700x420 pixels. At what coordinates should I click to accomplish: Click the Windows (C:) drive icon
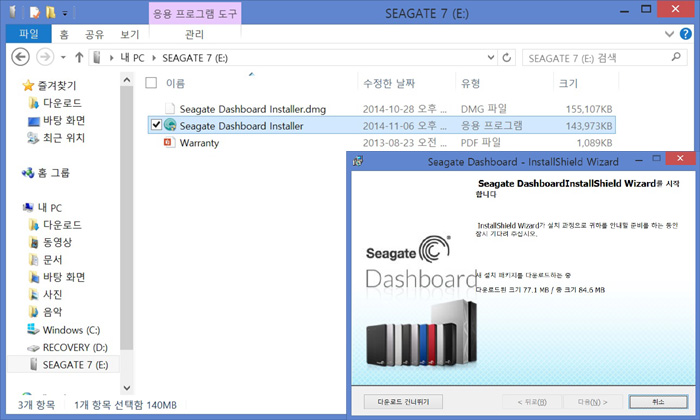(33, 329)
